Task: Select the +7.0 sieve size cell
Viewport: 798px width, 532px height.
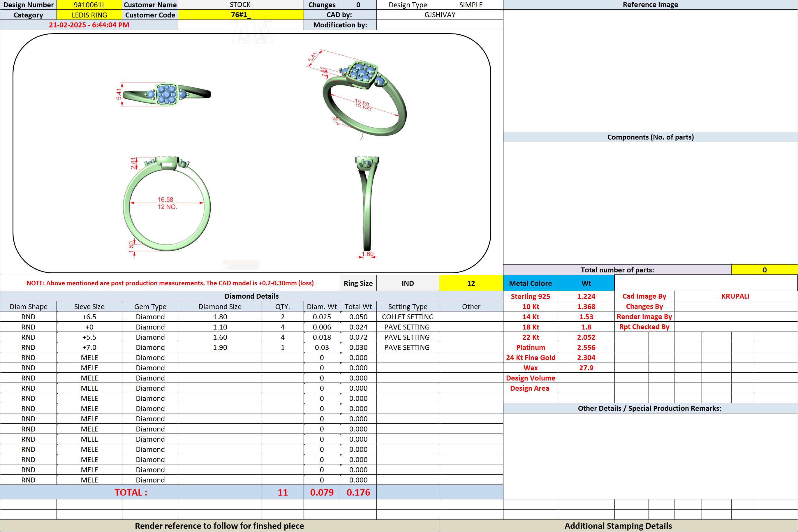Action: 89,347
